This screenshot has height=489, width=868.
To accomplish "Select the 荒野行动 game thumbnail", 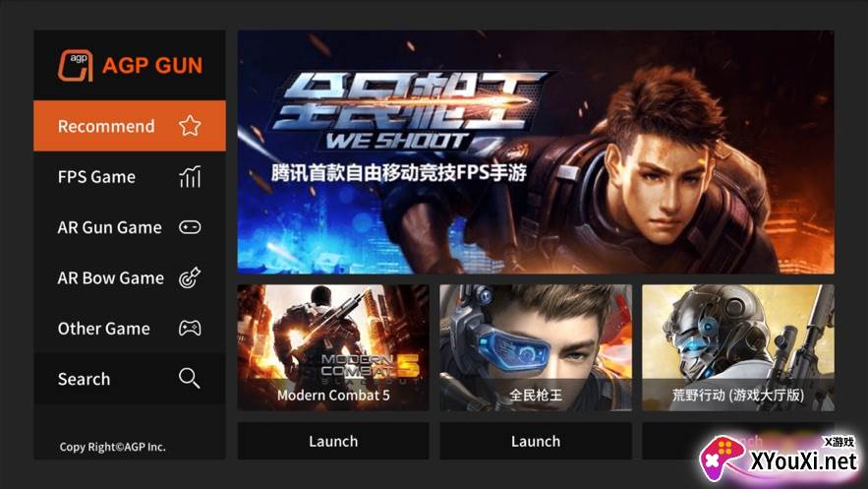I will 738,347.
